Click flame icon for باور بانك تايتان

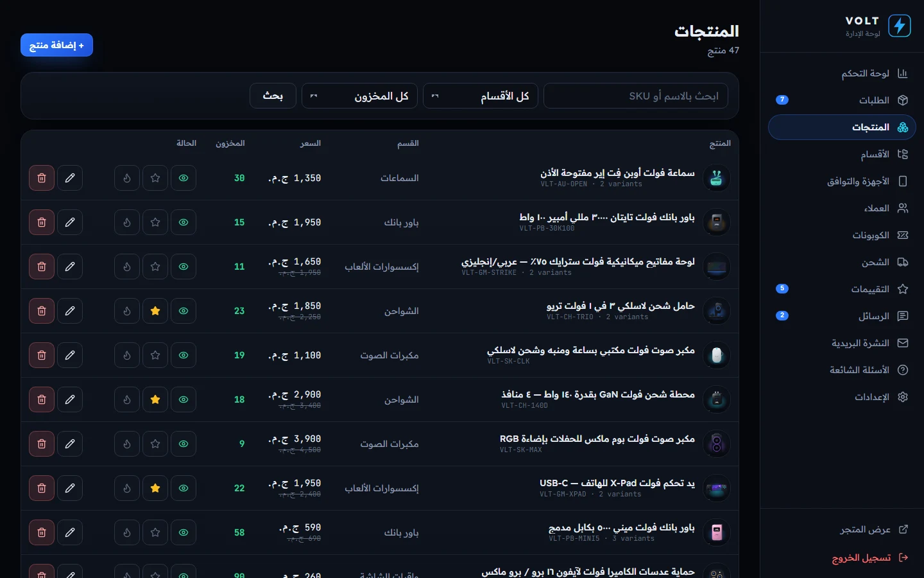(127, 222)
